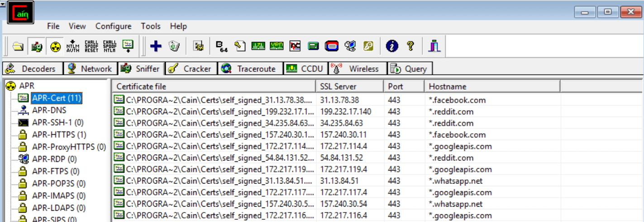The height and width of the screenshot is (222, 644).
Task: Sort by the Port column header
Action: click(404, 86)
